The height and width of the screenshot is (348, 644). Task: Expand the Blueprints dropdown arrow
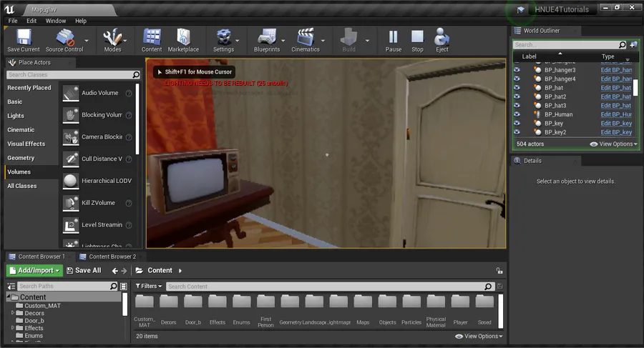[x=283, y=41]
